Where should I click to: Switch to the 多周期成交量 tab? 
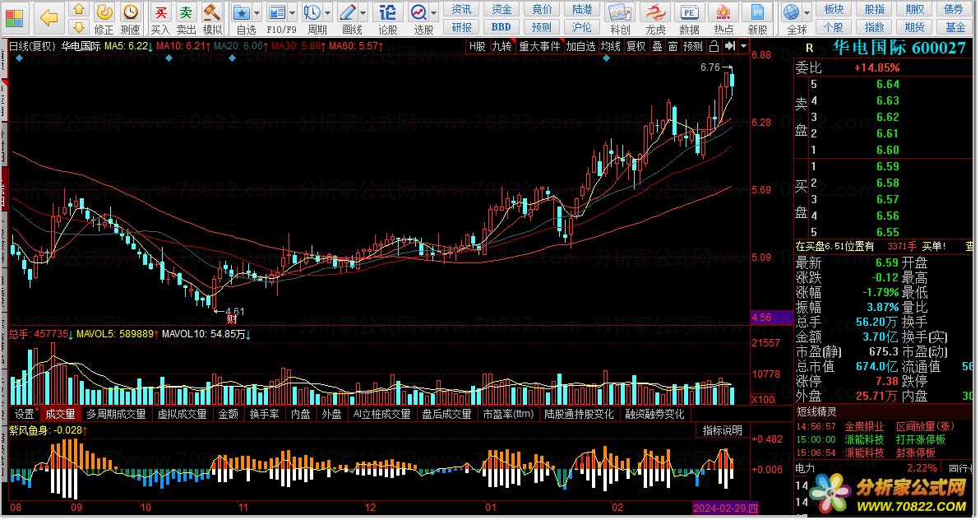[x=116, y=414]
